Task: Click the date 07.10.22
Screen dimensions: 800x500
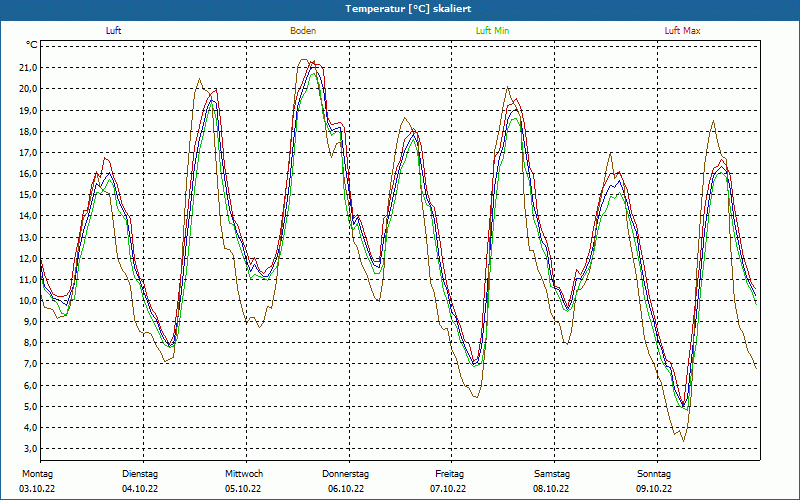Action: 448,489
